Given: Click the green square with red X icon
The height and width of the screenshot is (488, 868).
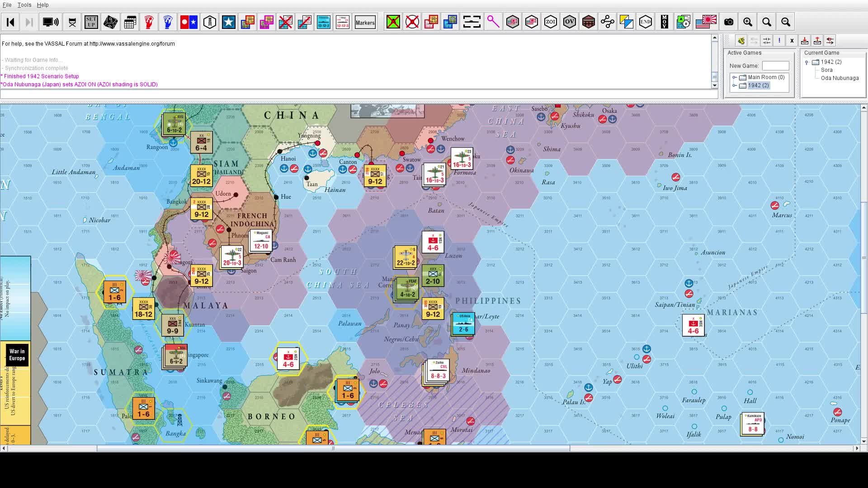Looking at the screenshot, I should pyautogui.click(x=393, y=22).
